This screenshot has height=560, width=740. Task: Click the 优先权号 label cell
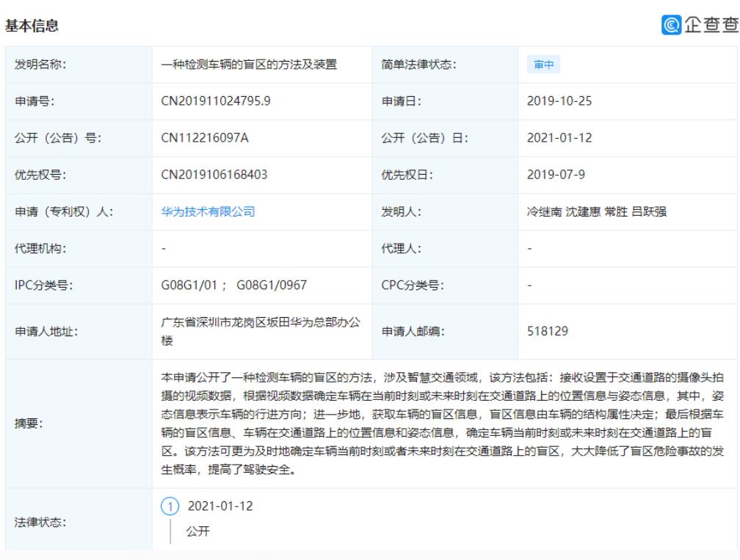[x=79, y=175]
